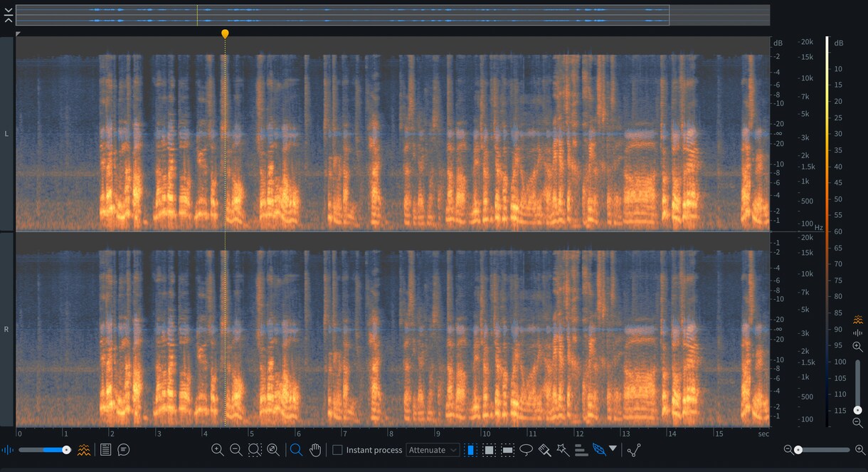Image resolution: width=868 pixels, height=472 pixels.
Task: Click the spectrogram color scale bar
Action: pyautogui.click(x=827, y=231)
